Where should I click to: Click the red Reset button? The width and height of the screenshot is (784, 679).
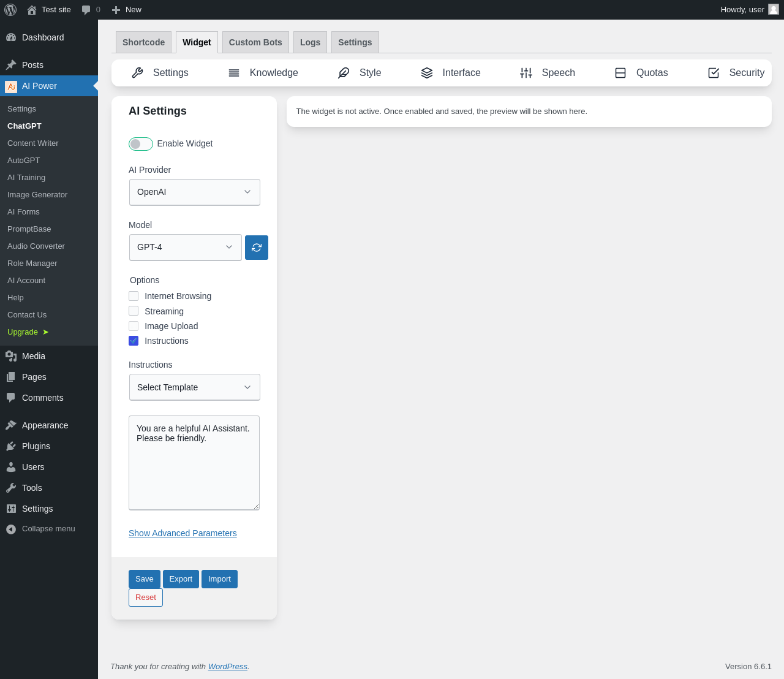point(146,597)
